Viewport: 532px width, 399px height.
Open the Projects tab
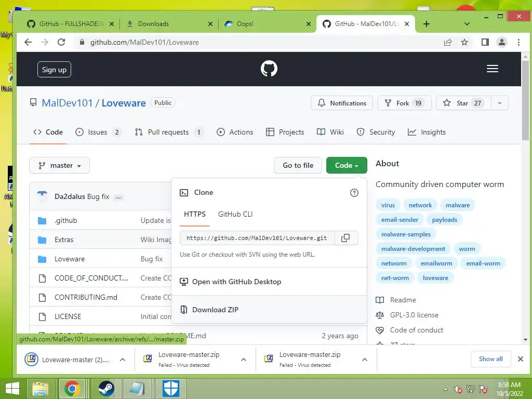coord(285,132)
